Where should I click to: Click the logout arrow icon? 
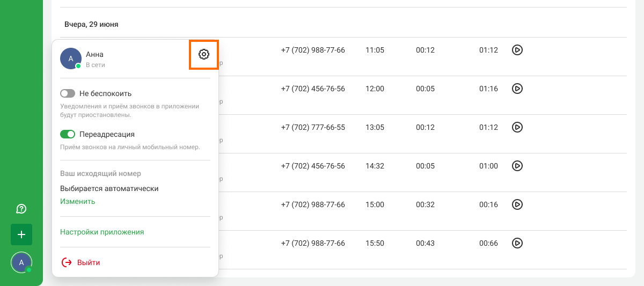pyautogui.click(x=67, y=262)
